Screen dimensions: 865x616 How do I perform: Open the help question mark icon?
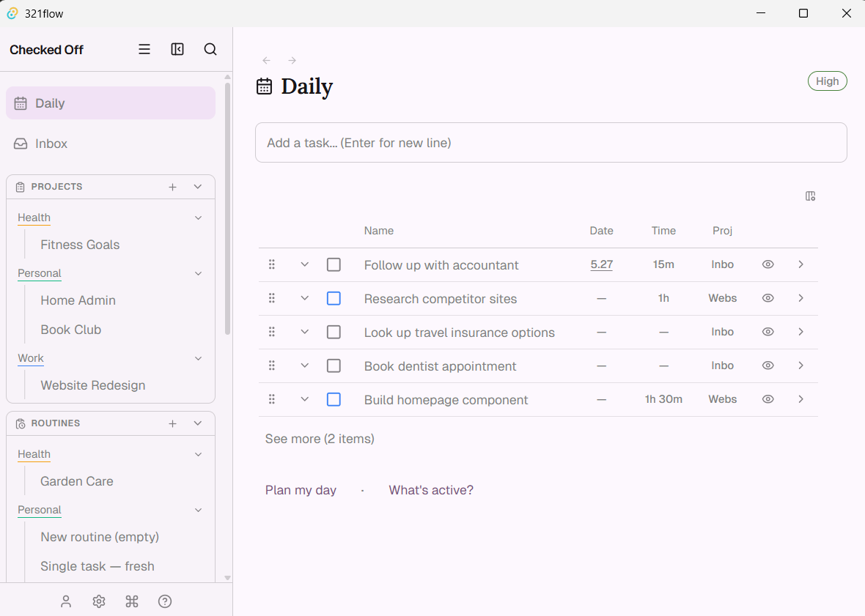[165, 601]
